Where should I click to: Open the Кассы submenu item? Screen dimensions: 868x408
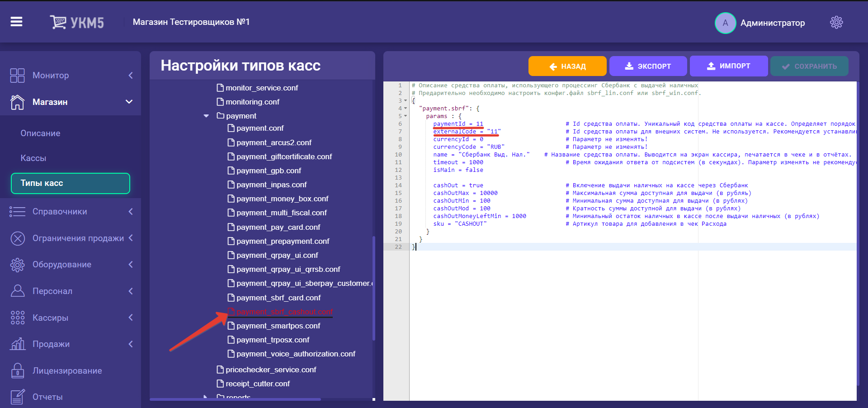pyautogui.click(x=33, y=158)
